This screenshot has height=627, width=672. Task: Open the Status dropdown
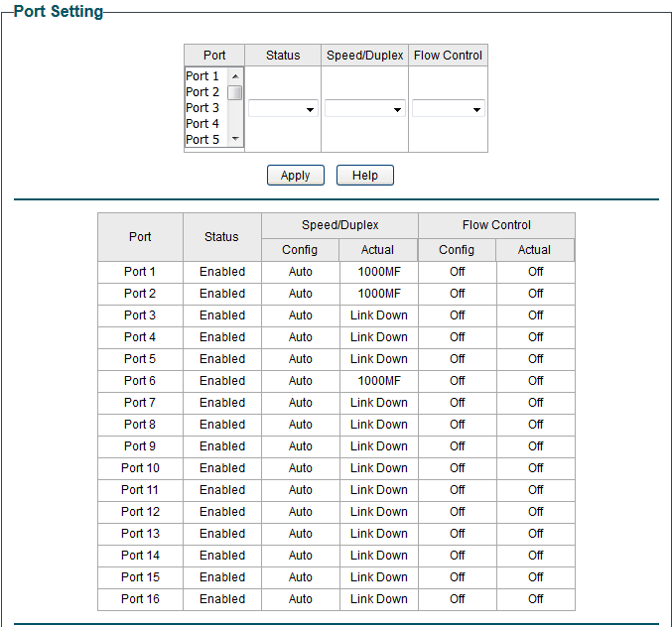tap(283, 109)
